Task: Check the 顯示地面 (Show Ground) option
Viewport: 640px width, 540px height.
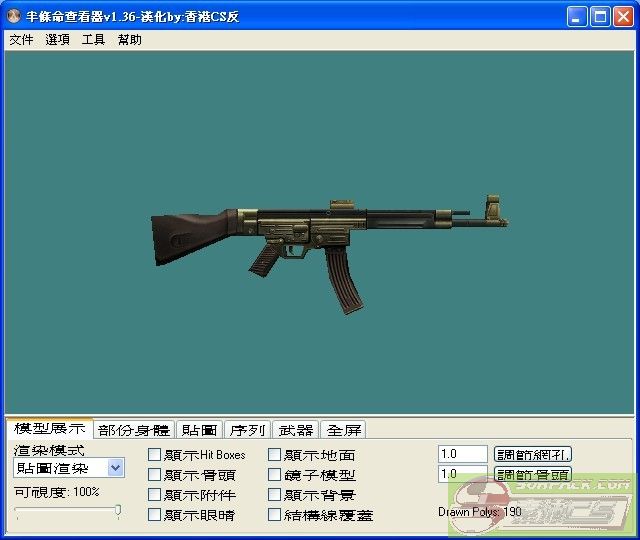Action: tap(275, 455)
